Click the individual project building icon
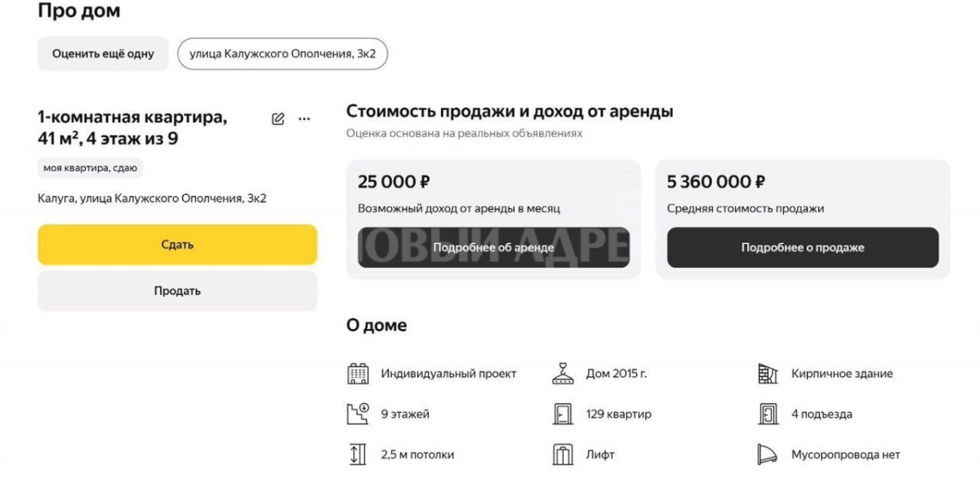The width and height of the screenshot is (980, 488). point(358,374)
